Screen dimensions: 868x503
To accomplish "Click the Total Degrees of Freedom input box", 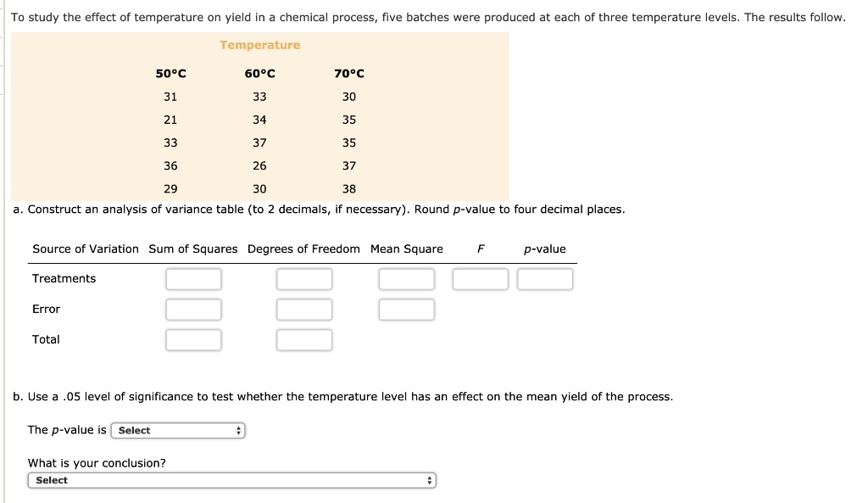I will click(x=304, y=339).
